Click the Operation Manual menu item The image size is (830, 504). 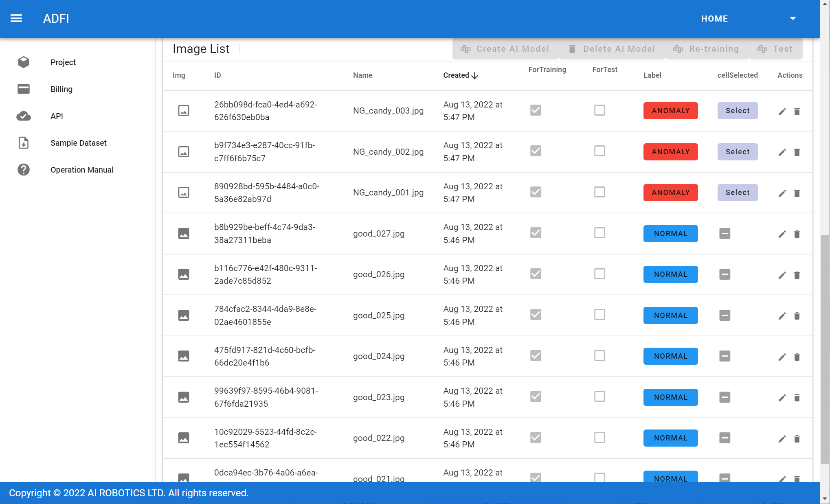pos(82,170)
